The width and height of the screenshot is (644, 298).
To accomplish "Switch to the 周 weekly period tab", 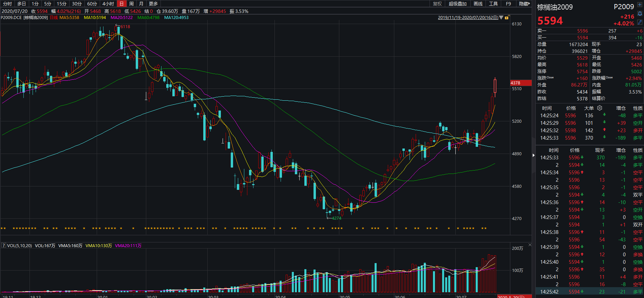I will [131, 4].
